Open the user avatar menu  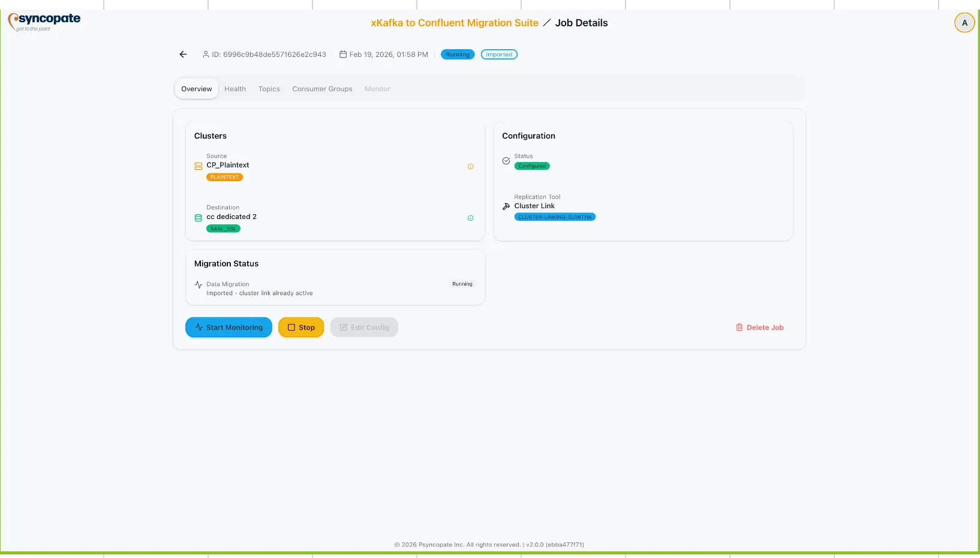[x=964, y=23]
